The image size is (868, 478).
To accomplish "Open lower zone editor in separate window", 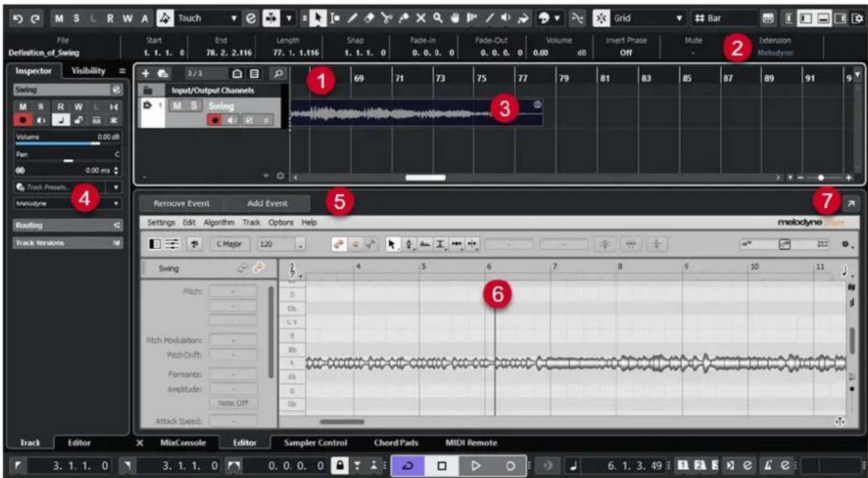I will 851,203.
